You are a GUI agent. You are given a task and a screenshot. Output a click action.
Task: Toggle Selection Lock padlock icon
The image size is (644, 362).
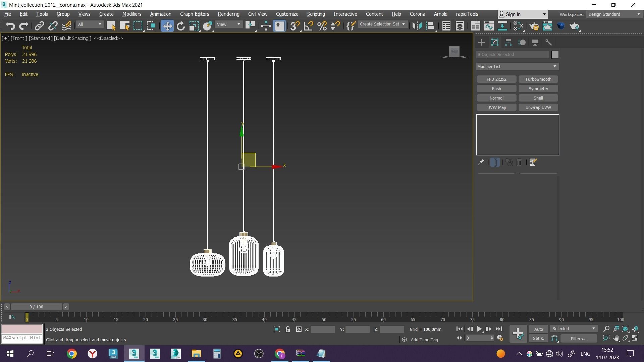(x=287, y=329)
